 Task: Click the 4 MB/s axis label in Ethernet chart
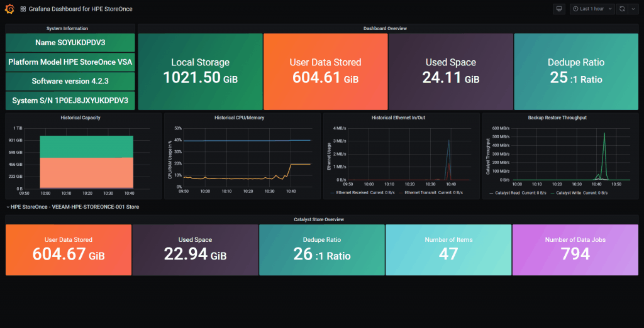coord(339,128)
